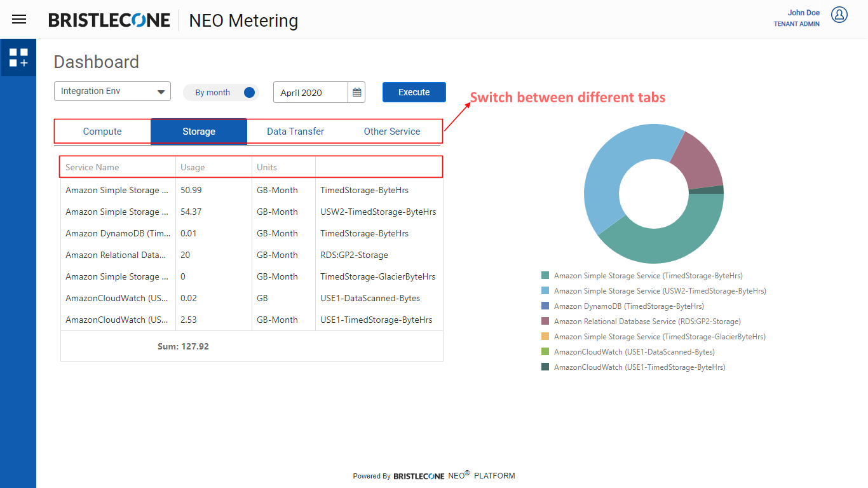Click the April 2020 date field
Viewport: 868px width, 488px height.
pyautogui.click(x=311, y=93)
